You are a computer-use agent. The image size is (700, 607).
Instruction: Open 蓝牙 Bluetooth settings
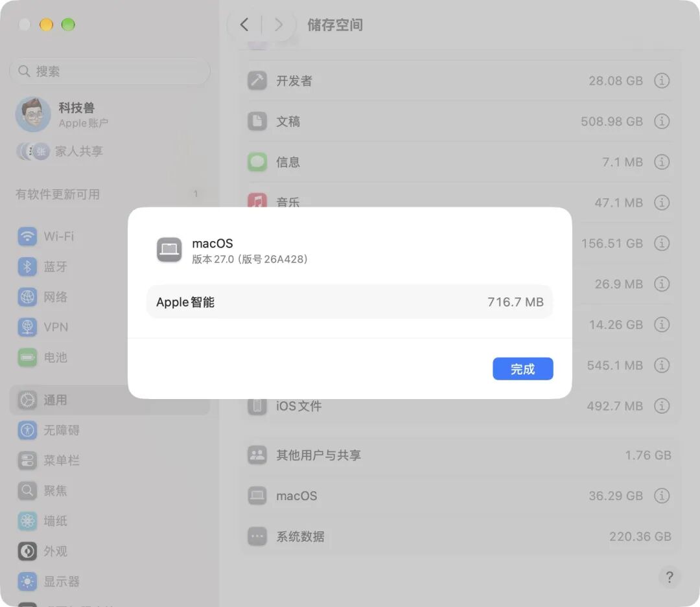[43, 266]
